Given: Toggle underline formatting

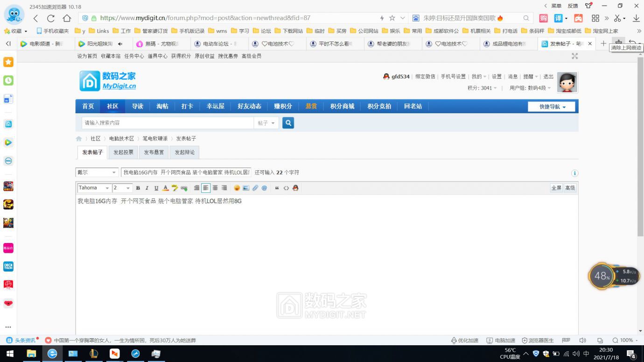Looking at the screenshot, I should [156, 188].
